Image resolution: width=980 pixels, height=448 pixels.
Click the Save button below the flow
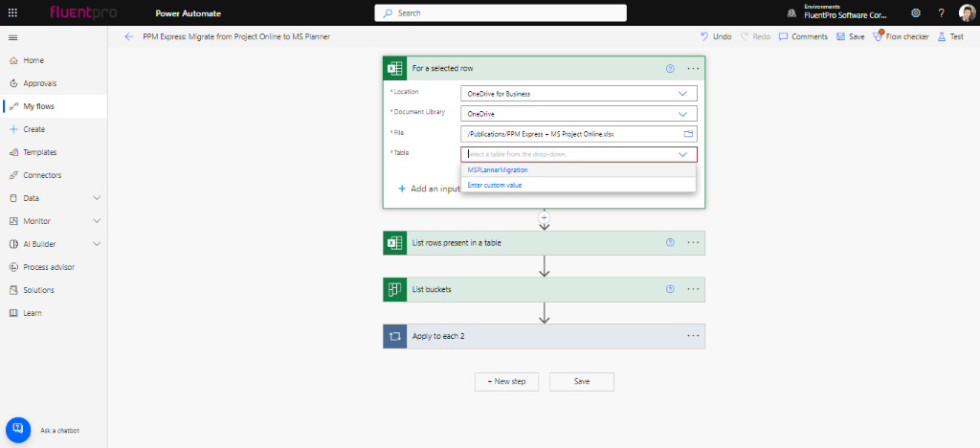[582, 381]
